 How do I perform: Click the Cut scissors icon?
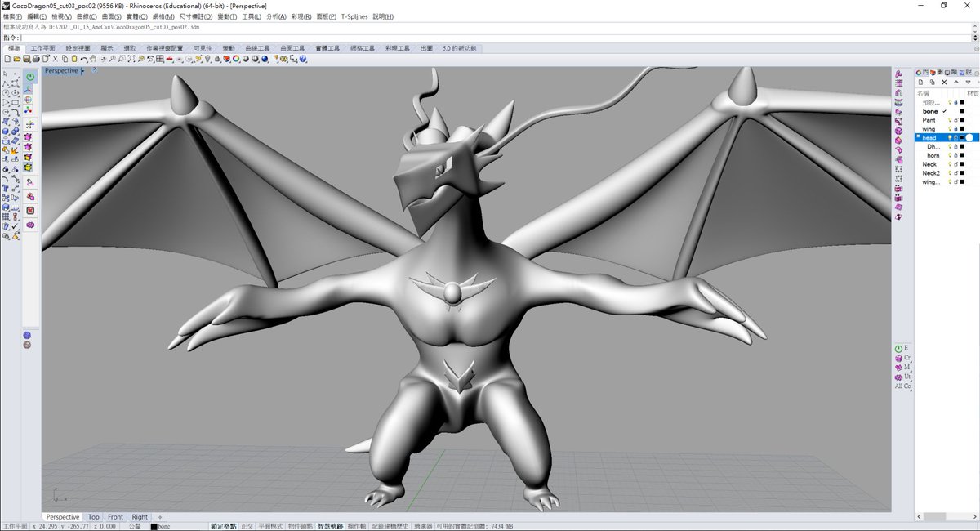click(56, 59)
